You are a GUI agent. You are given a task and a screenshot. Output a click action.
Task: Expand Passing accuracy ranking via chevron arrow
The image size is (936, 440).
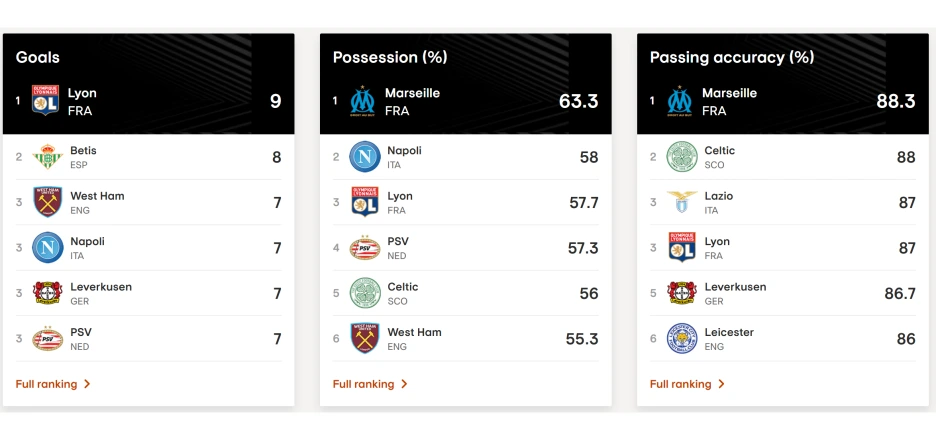[x=721, y=384]
